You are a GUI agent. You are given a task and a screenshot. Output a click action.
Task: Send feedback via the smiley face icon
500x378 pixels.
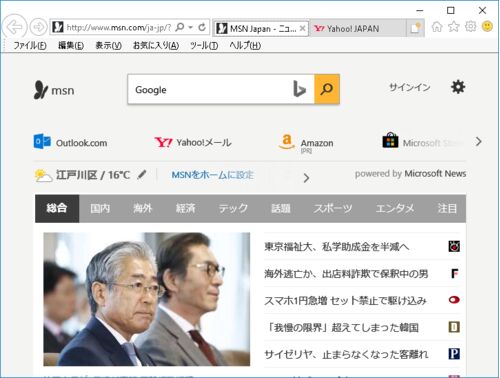[x=487, y=26]
